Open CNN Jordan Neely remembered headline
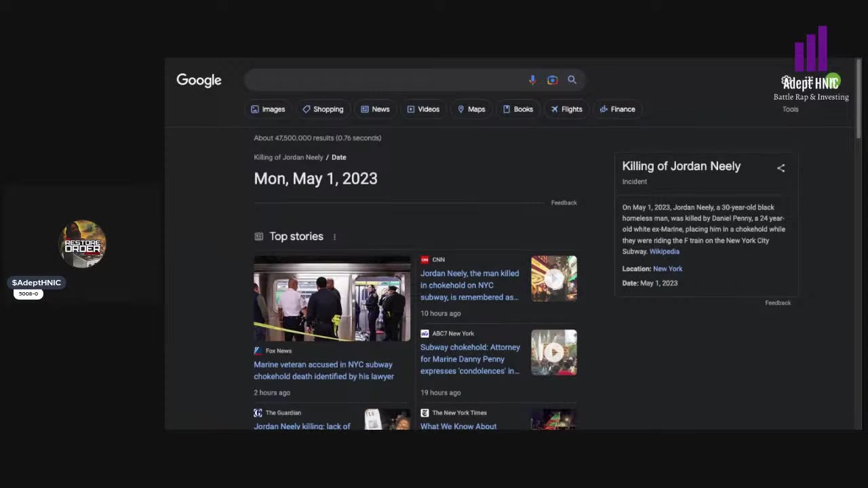868x488 pixels. tap(469, 285)
